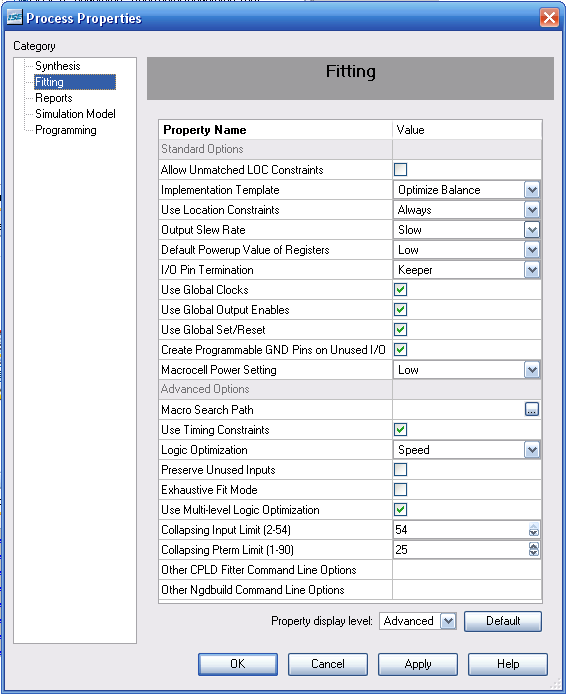Select the Programming category
Viewport: 566px width, 695px height.
[66, 130]
